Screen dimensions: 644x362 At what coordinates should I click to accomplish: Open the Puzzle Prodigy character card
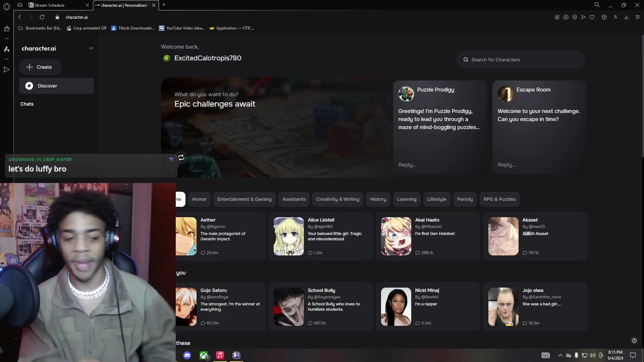tap(440, 127)
